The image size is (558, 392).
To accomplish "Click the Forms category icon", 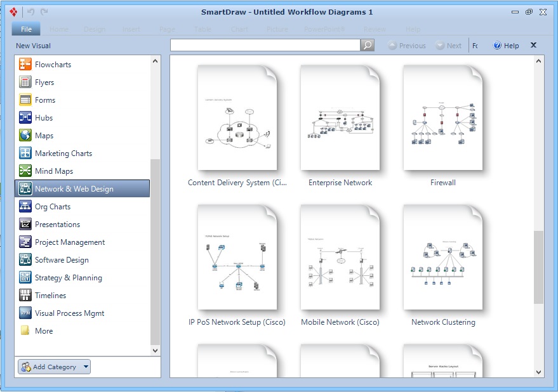I will 25,100.
